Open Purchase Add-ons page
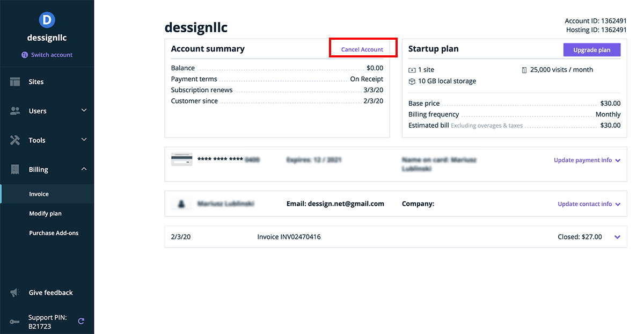This screenshot has height=334, width=644. pyautogui.click(x=54, y=233)
